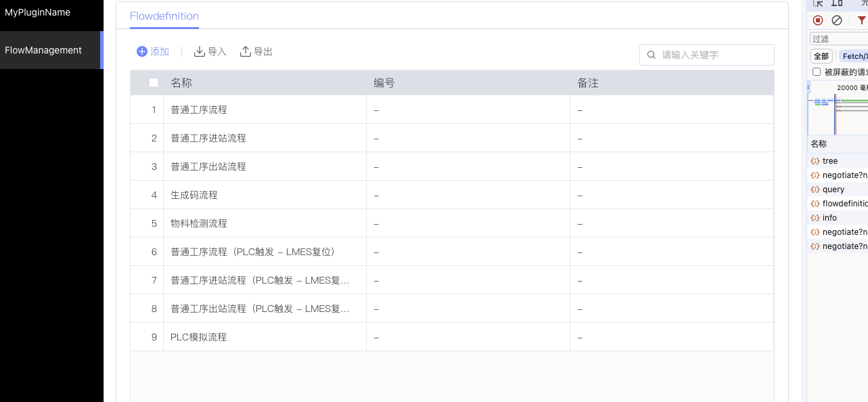Click the 导入 import download icon
The height and width of the screenshot is (402, 868).
point(200,51)
